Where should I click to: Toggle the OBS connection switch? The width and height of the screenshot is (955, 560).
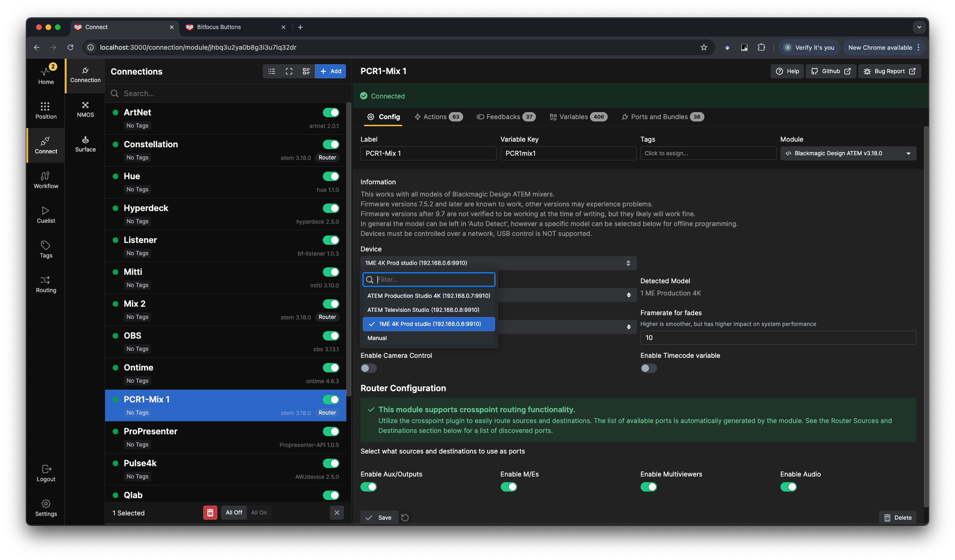click(331, 336)
